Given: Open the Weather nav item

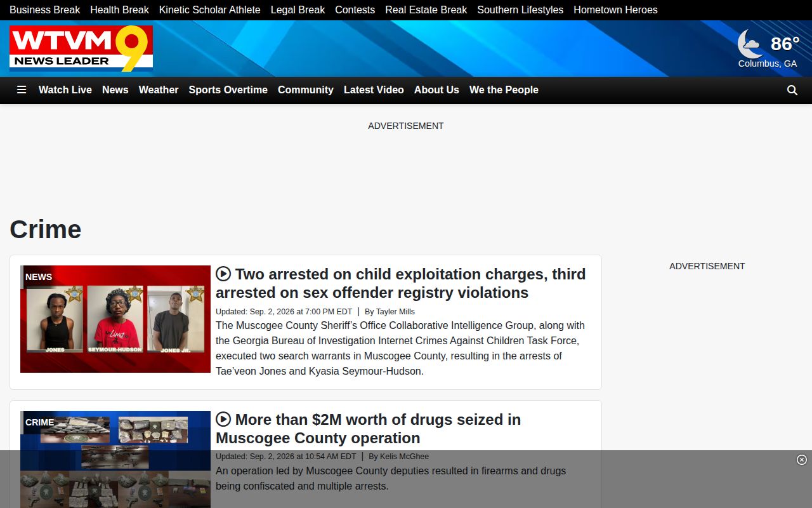Looking at the screenshot, I should point(159,90).
